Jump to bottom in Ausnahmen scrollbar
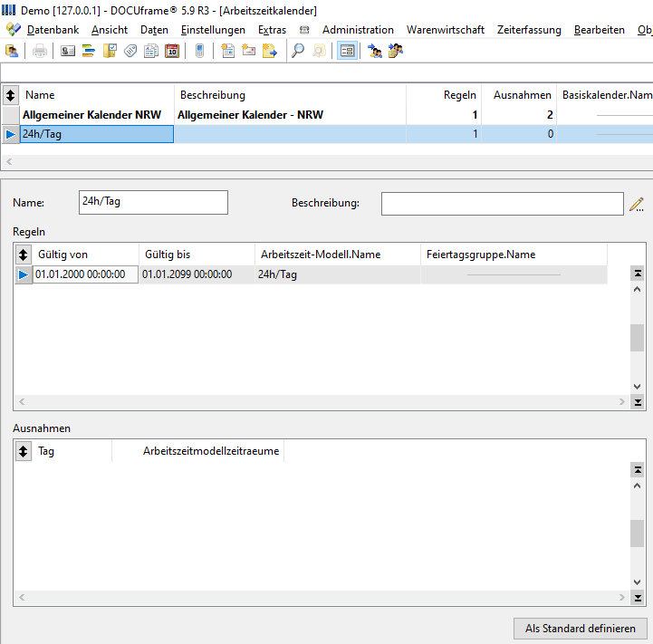Image resolution: width=653 pixels, height=644 pixels. click(638, 598)
